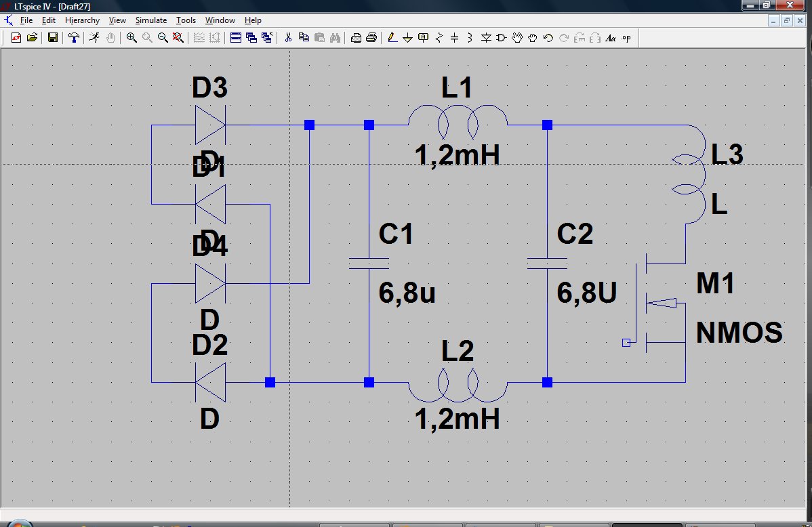
Task: Place a Ground symbol
Action: coord(407,38)
